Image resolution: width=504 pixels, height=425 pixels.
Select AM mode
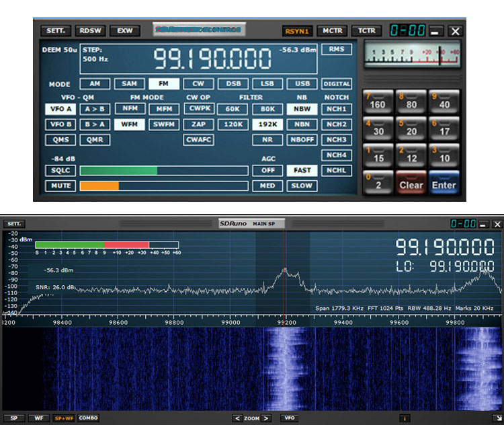95,83
